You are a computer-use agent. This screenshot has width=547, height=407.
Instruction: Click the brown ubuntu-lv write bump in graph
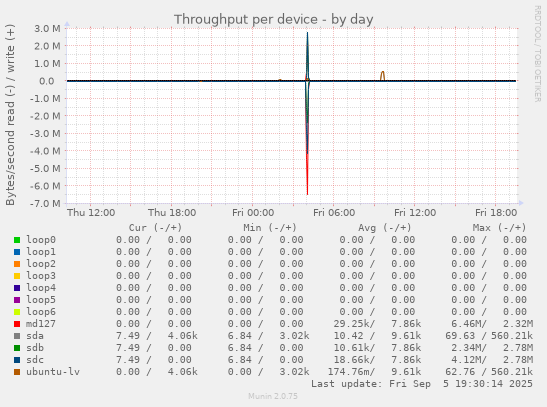(x=383, y=76)
